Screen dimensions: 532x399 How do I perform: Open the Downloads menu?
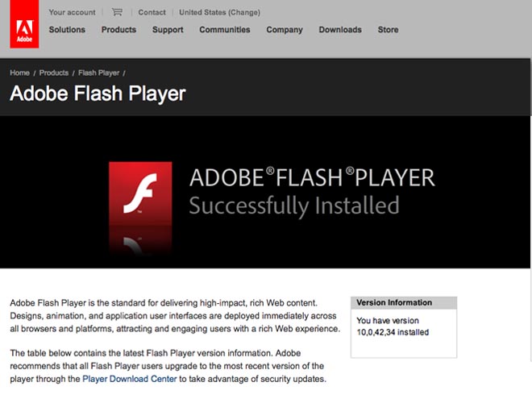click(340, 30)
